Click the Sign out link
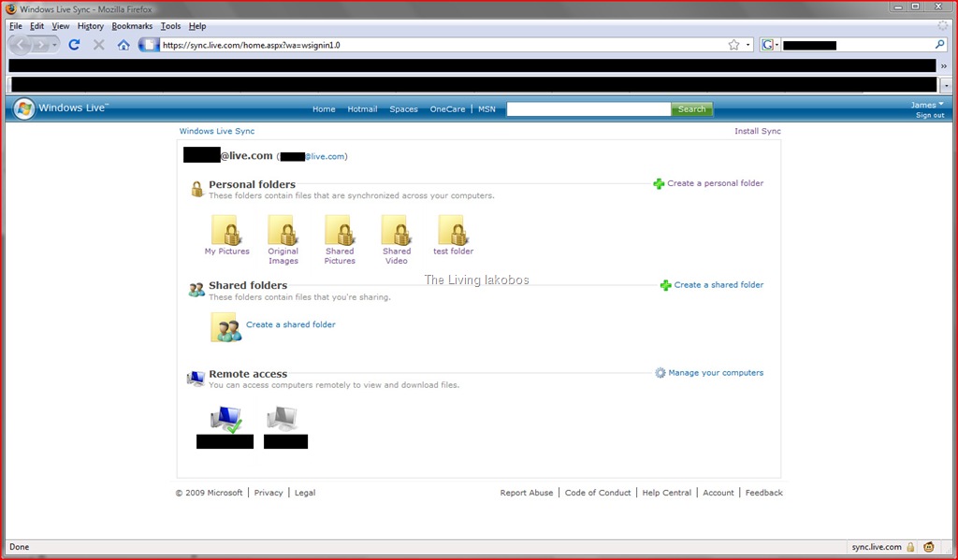 point(930,115)
